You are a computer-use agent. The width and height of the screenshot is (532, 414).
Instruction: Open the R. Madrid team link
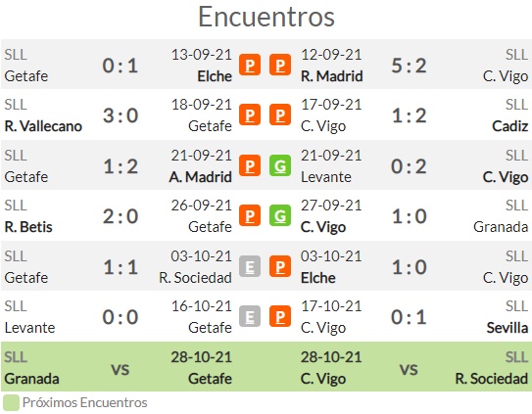[332, 76]
